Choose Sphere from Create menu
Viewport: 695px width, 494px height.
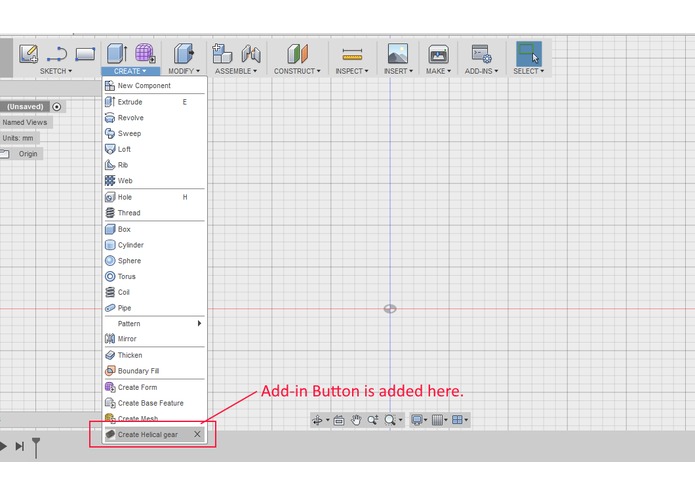coord(154,261)
